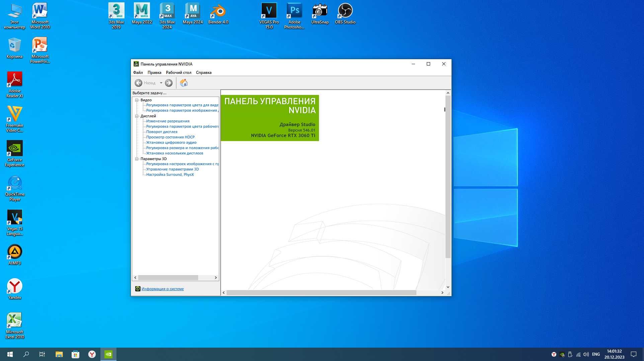Select the Microsoft PowerPoint desktop icon
This screenshot has width=644, height=361.
(40, 50)
